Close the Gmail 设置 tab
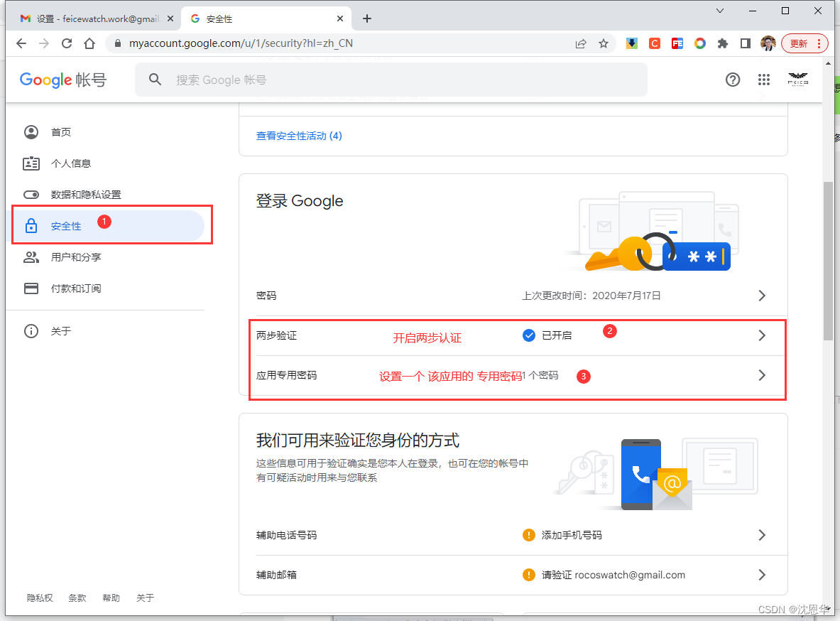Screen dimensions: 840x621 pyautogui.click(x=170, y=18)
